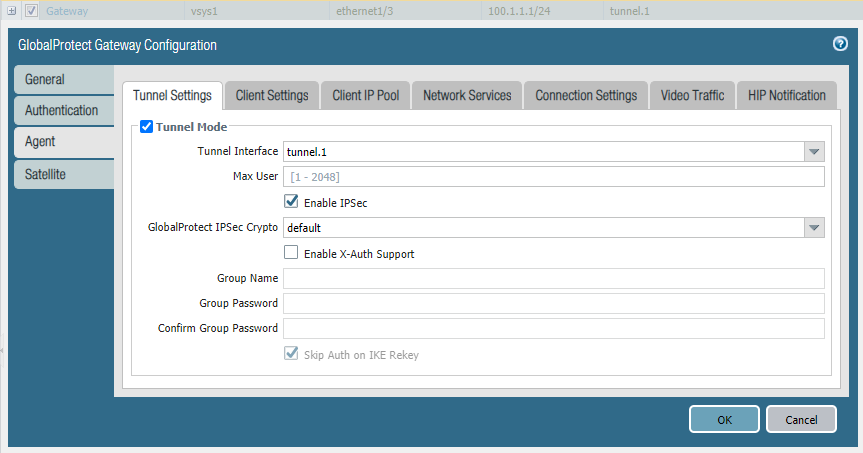Click the Max User input field
This screenshot has height=453, width=863.
tap(554, 177)
